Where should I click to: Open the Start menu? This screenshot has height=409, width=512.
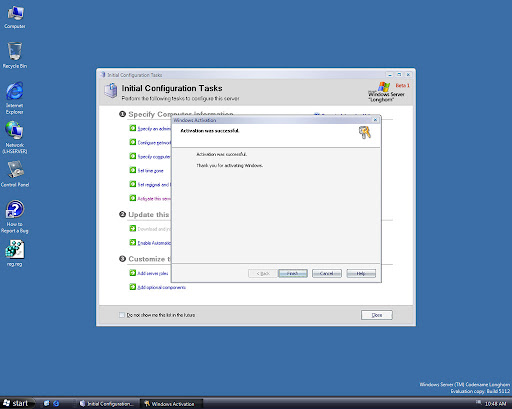(x=17, y=403)
